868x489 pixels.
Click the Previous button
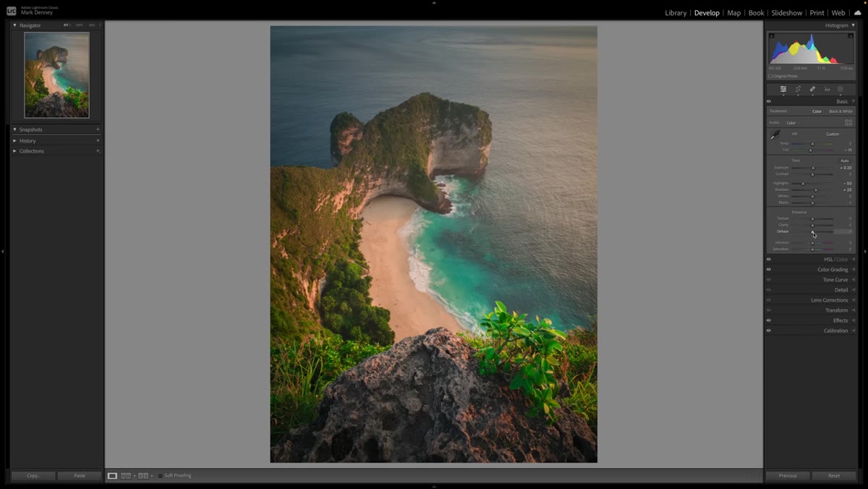tap(788, 476)
